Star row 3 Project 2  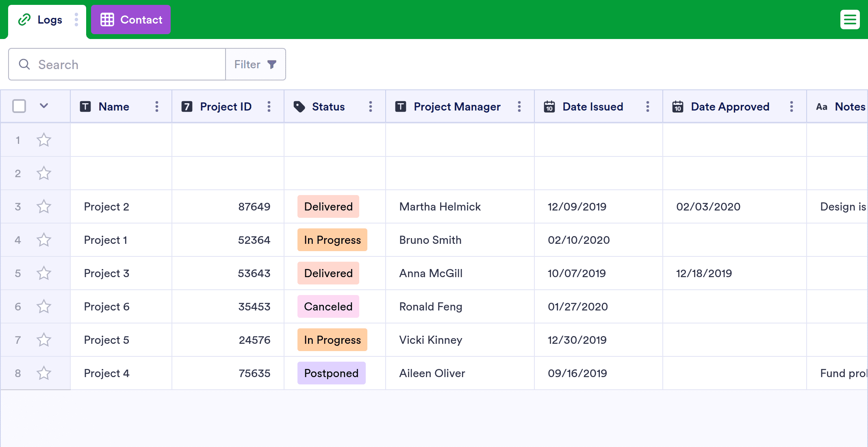coord(44,206)
